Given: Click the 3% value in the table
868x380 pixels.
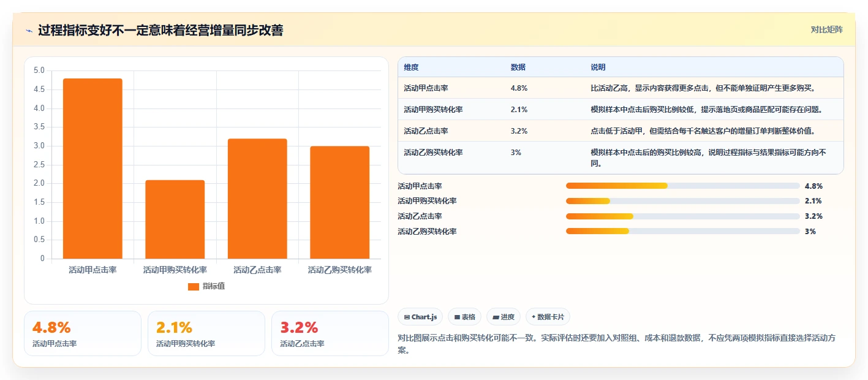Looking at the screenshot, I should pyautogui.click(x=516, y=153).
